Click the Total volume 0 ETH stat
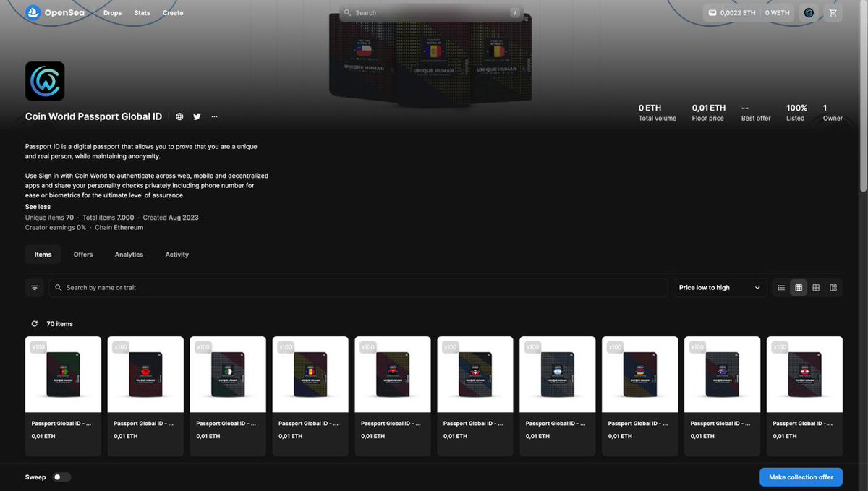This screenshot has height=491, width=868. [x=658, y=113]
